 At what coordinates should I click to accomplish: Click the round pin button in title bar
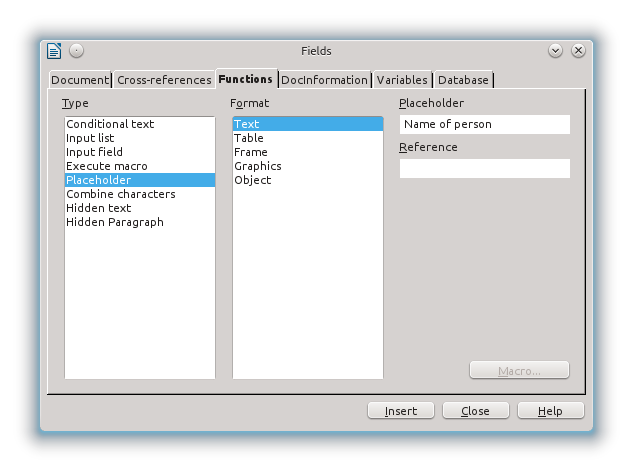[77, 51]
